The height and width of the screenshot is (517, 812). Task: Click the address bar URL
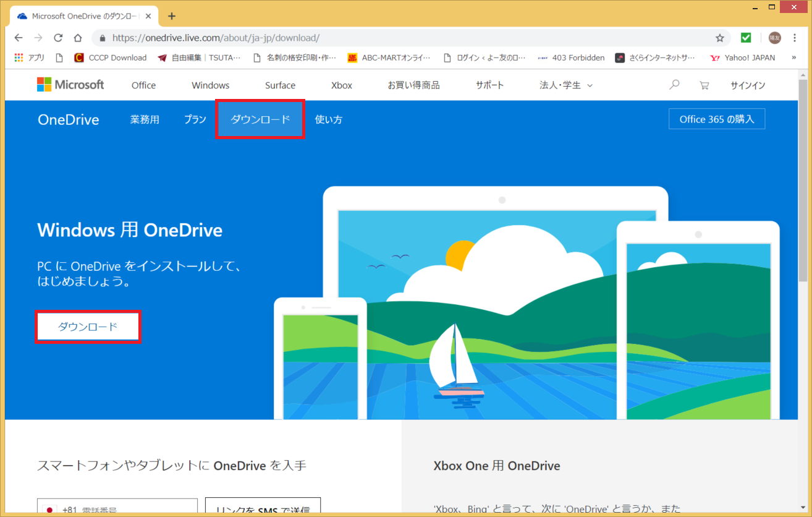click(x=216, y=38)
